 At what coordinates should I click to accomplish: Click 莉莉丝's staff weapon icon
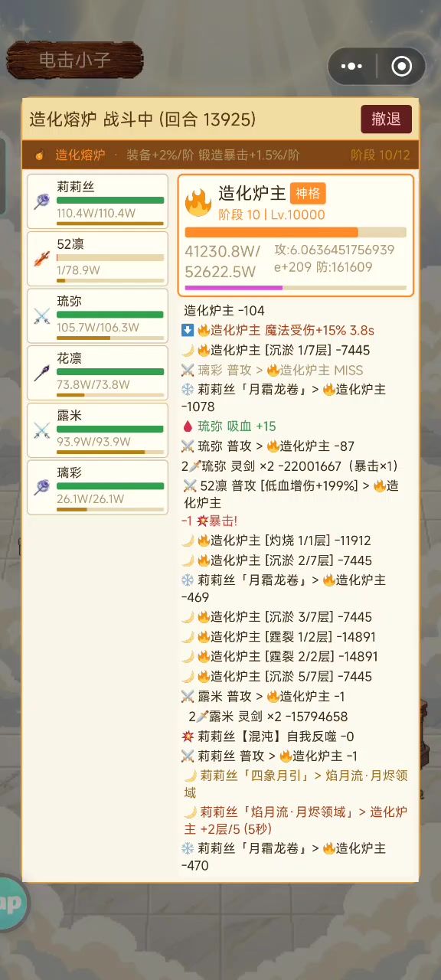click(x=41, y=201)
